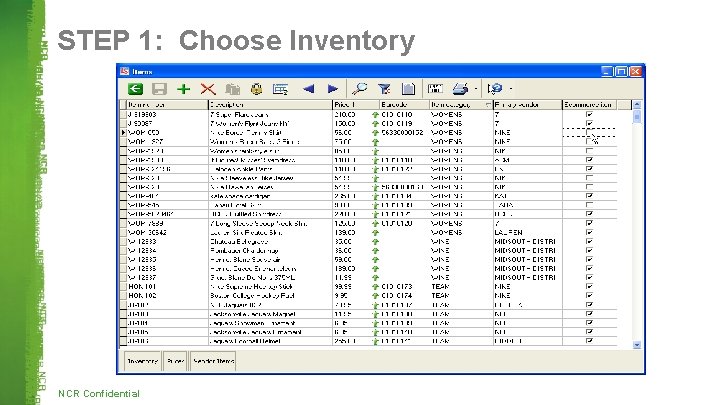
Task: Click the LAUREN primary vendor cell
Action: [528, 233]
